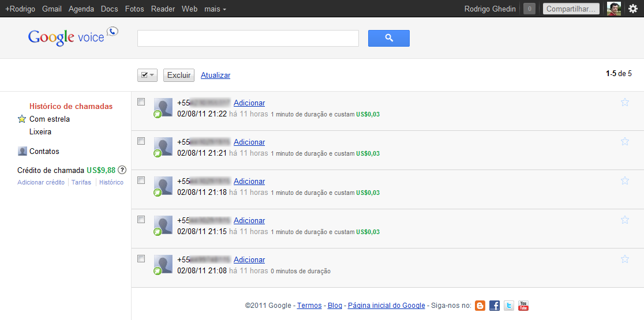Viewport: 644px width, 320px height.
Task: Star the 21:22 call entry
Action: [x=624, y=103]
